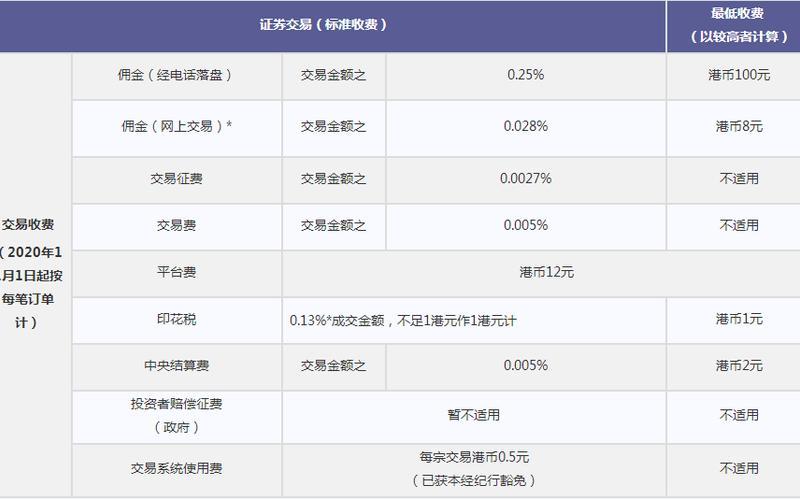
Task: Click the 交易费 row label
Action: pos(176,225)
